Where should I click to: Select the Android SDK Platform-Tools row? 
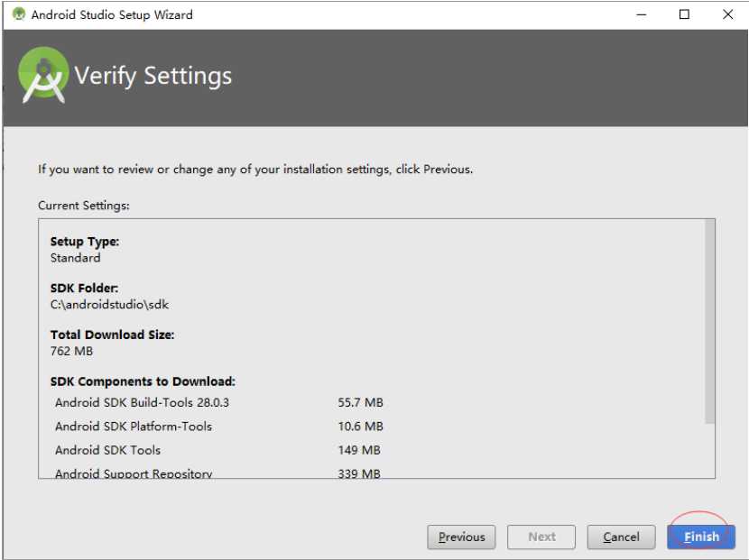(218, 427)
